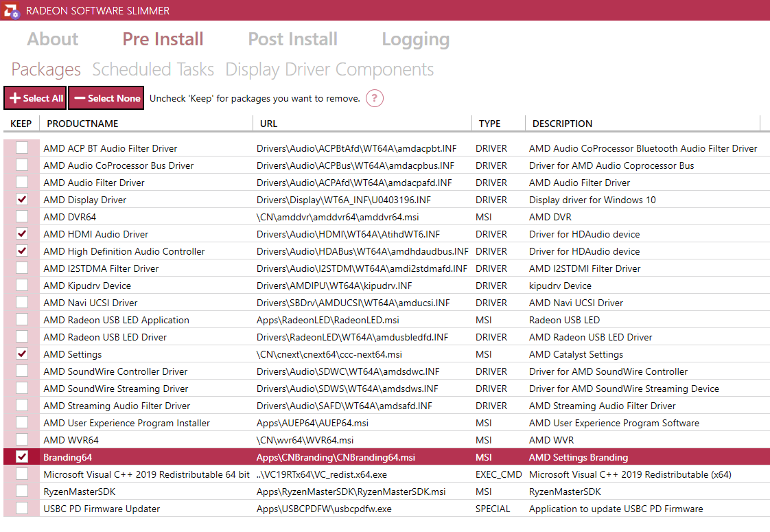Check Keep for AMD Audio Filter Driver
Image resolution: width=770 pixels, height=532 pixels.
tap(21, 182)
